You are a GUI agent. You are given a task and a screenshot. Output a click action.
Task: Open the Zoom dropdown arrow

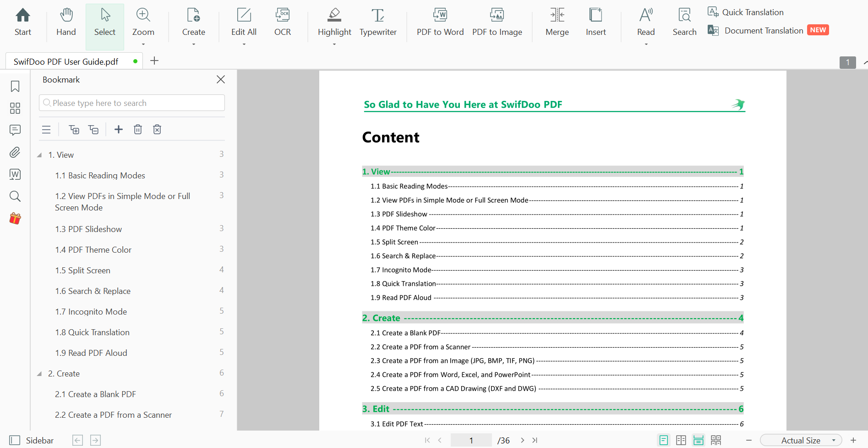tap(143, 44)
